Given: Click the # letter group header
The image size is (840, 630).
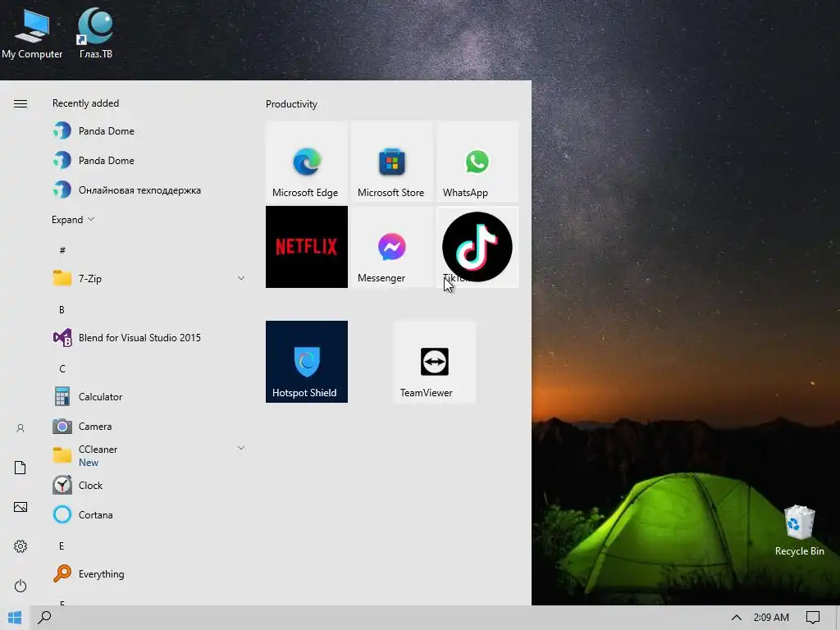Looking at the screenshot, I should 62,250.
